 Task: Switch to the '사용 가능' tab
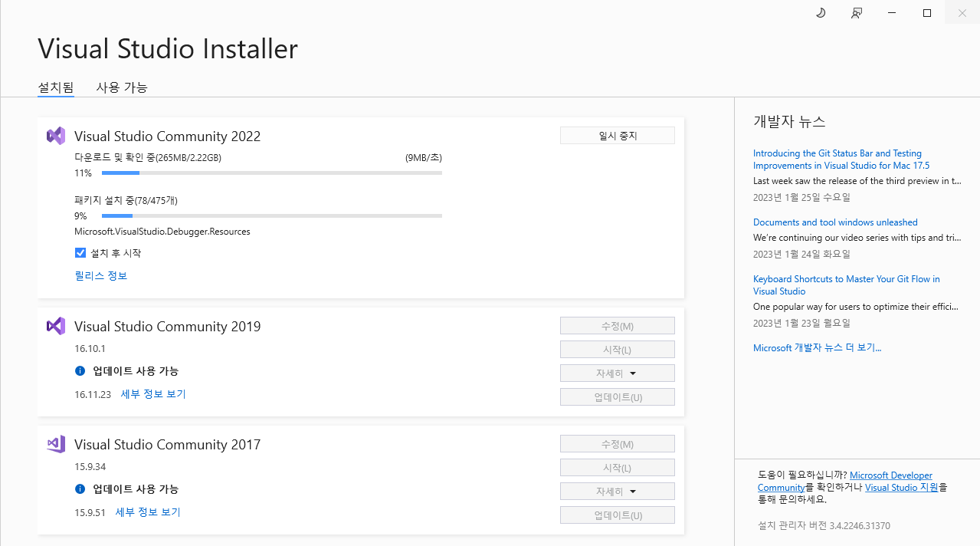tap(121, 87)
